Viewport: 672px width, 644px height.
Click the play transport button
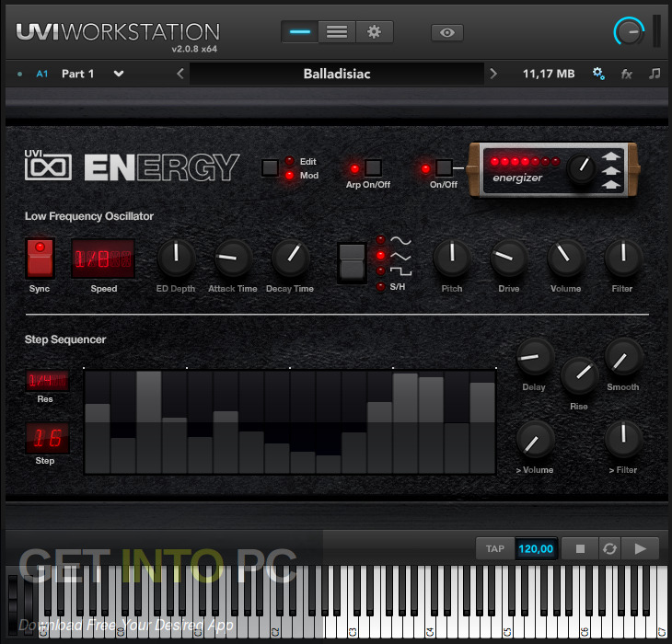click(x=641, y=548)
